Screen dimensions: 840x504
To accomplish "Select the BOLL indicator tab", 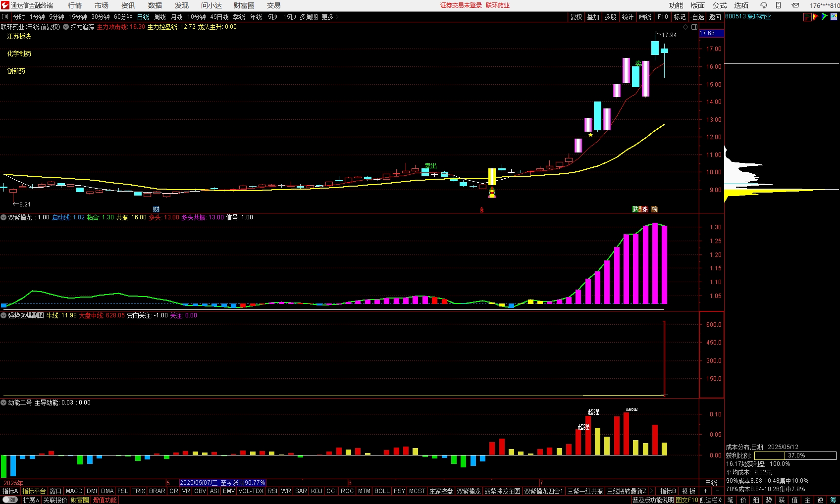I will click(x=382, y=491).
